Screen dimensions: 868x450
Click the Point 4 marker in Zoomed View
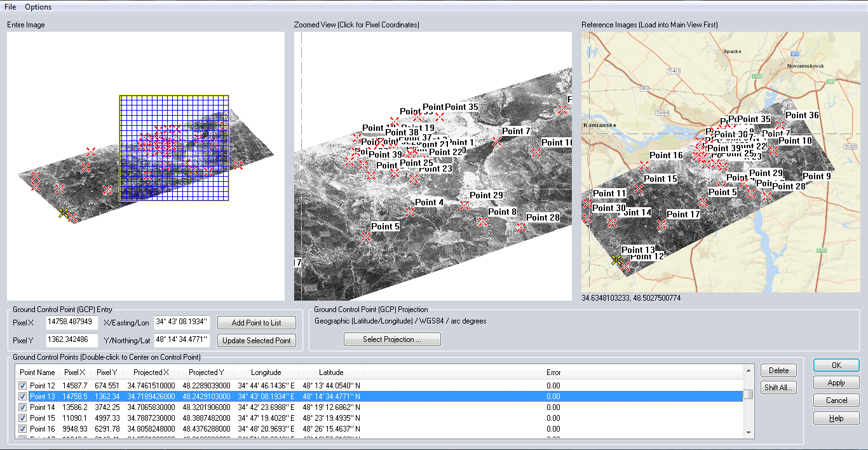pyautogui.click(x=410, y=212)
